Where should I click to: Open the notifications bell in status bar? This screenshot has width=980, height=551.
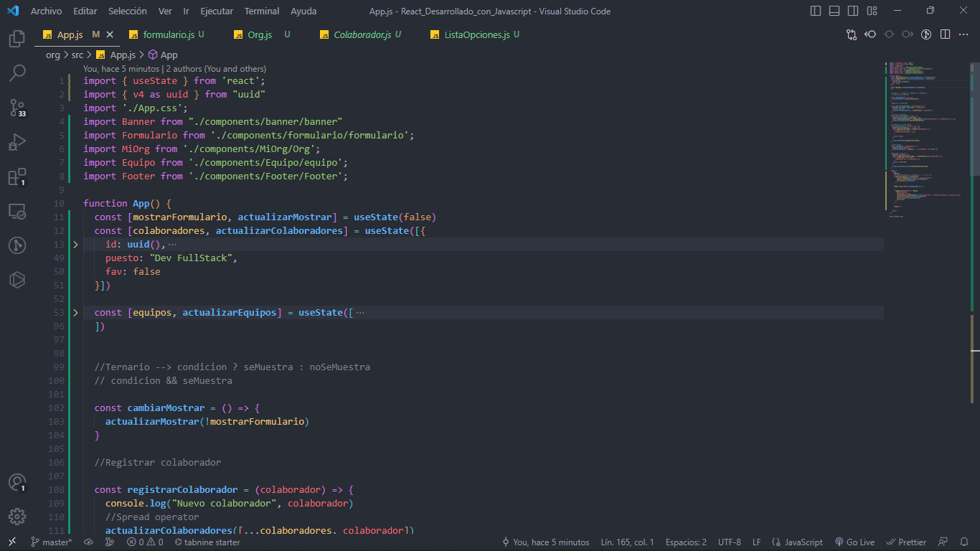[x=964, y=542]
